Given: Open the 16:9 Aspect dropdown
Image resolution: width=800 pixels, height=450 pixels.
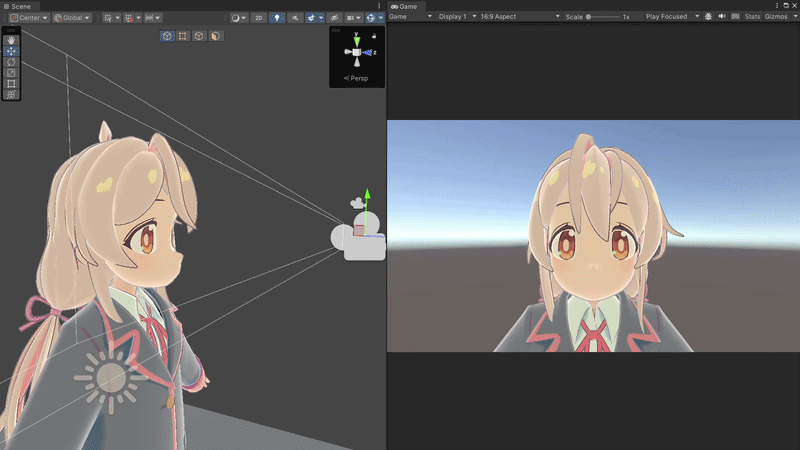Looking at the screenshot, I should pyautogui.click(x=519, y=16).
